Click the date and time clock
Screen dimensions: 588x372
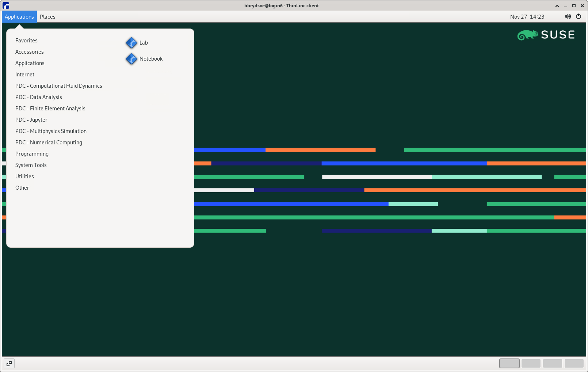(x=527, y=17)
